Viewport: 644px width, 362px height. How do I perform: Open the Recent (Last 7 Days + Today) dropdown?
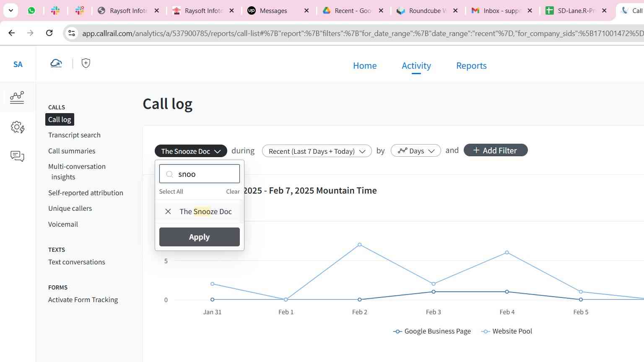tap(317, 151)
